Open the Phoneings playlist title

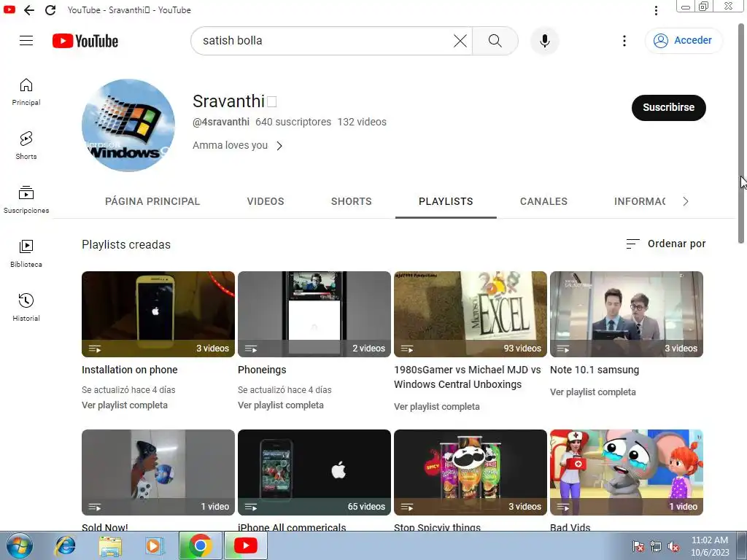click(262, 370)
